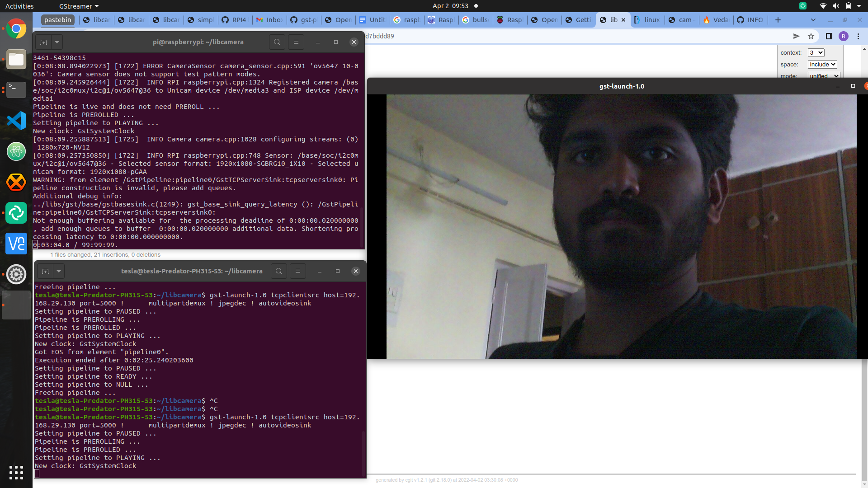Click the Settings icon in dock
Screen dimensions: 868x488
pyautogui.click(x=16, y=274)
